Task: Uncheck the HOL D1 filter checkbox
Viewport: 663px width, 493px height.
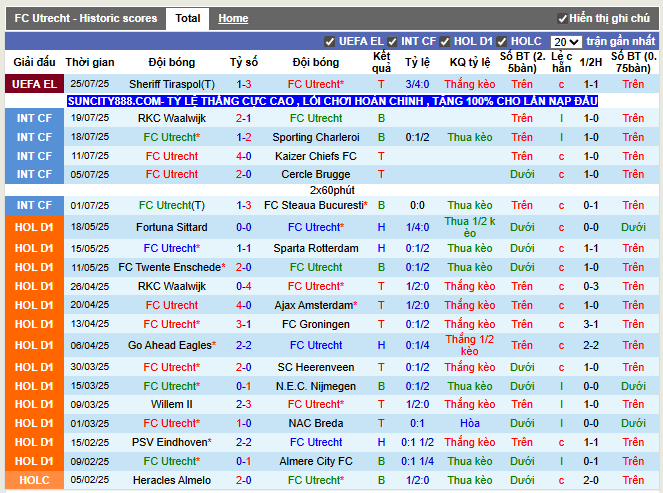Action: (x=444, y=42)
